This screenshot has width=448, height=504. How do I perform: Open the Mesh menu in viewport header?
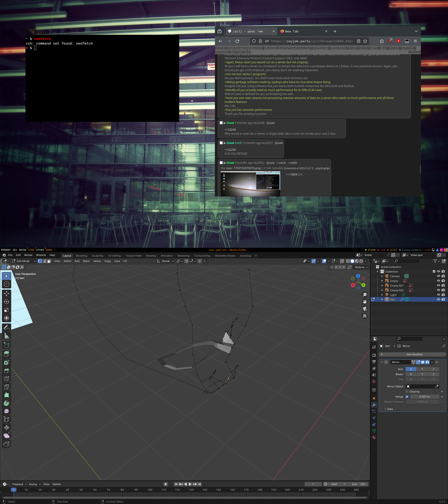pos(86,261)
